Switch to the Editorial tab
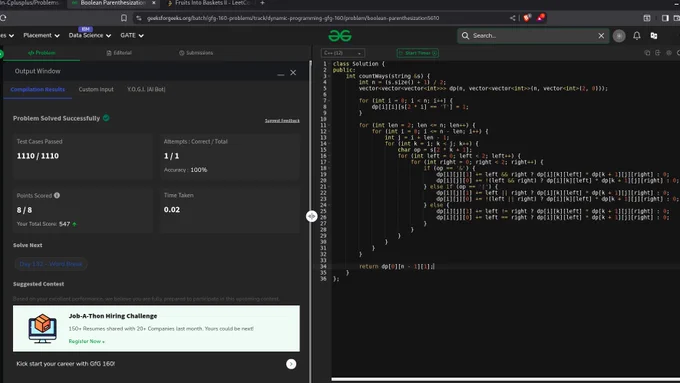680x383 pixels. pos(119,53)
